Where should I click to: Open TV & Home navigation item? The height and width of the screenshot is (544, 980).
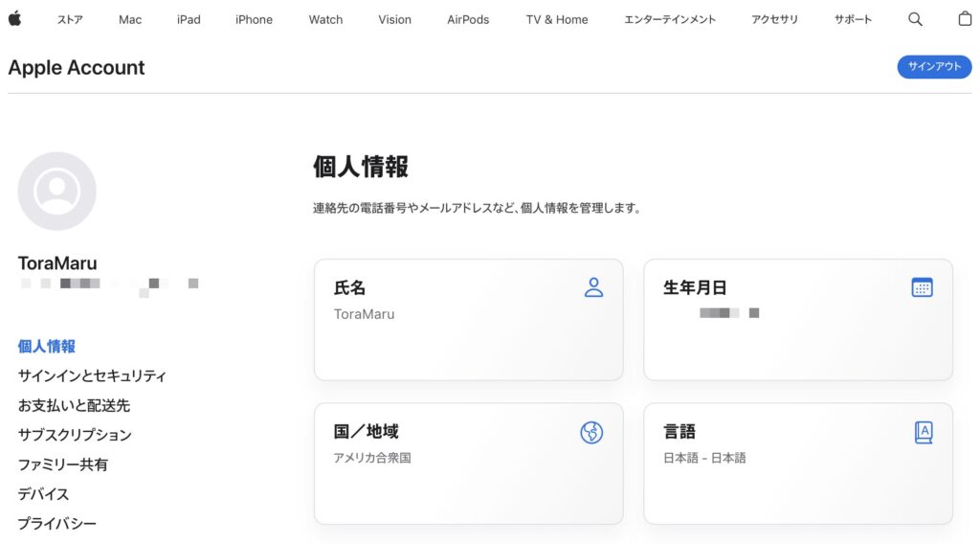point(557,19)
